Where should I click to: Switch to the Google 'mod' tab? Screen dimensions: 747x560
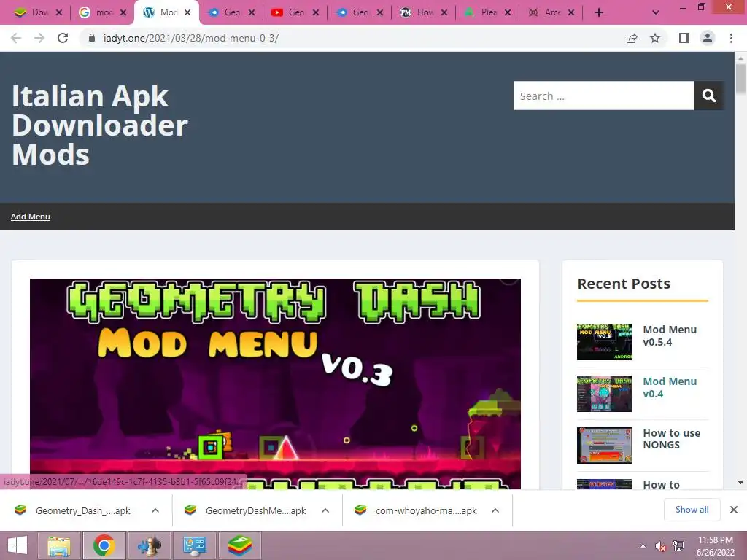pyautogui.click(x=104, y=13)
